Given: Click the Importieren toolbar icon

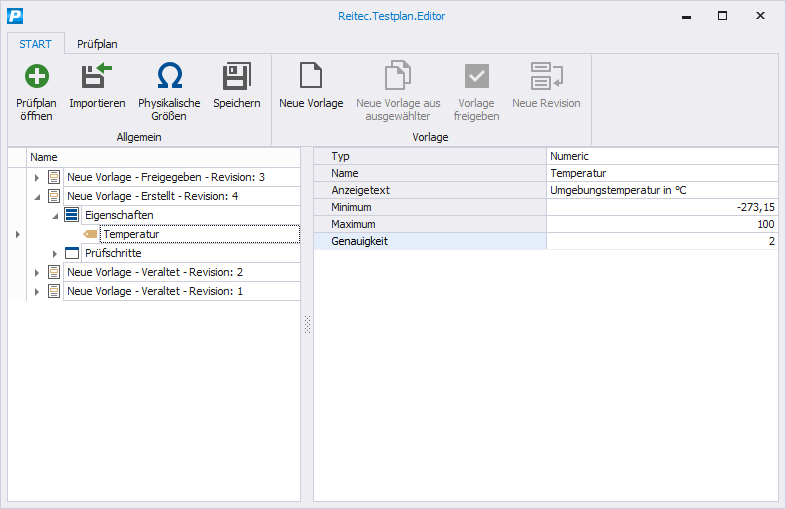Looking at the screenshot, I should (x=97, y=77).
